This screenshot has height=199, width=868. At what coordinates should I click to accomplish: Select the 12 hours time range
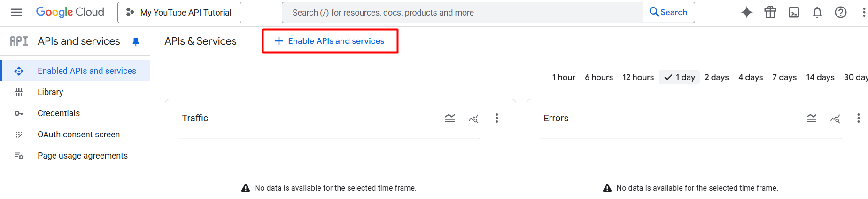pyautogui.click(x=638, y=77)
